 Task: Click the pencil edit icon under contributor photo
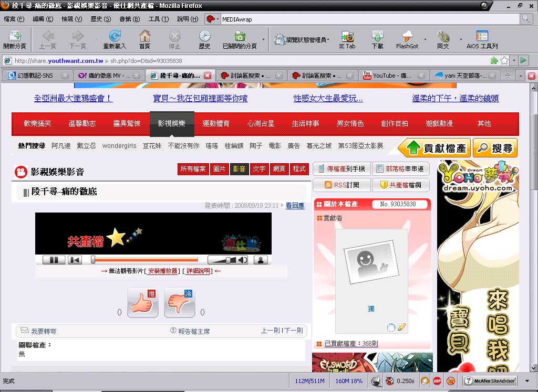click(401, 327)
